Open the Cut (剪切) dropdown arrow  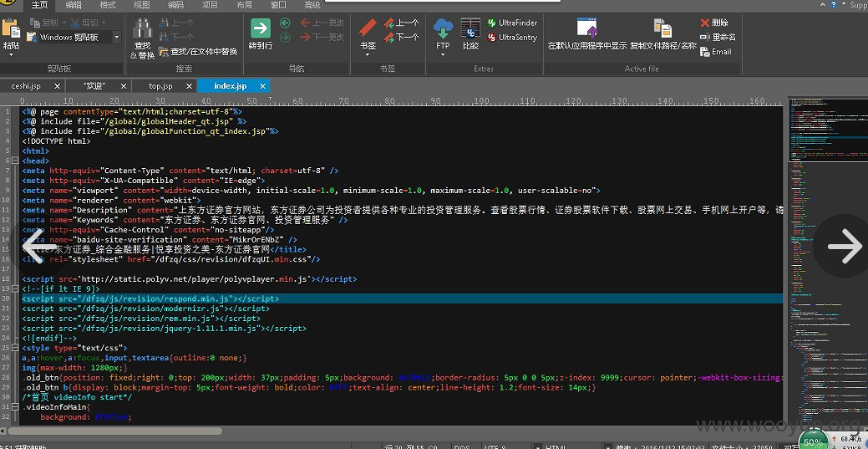coord(104,23)
